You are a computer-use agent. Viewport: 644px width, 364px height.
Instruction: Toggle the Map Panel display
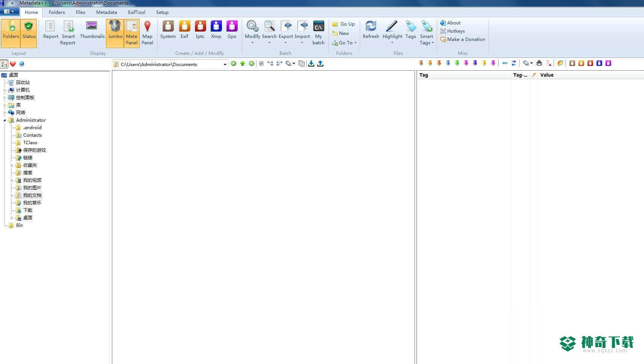tap(147, 33)
